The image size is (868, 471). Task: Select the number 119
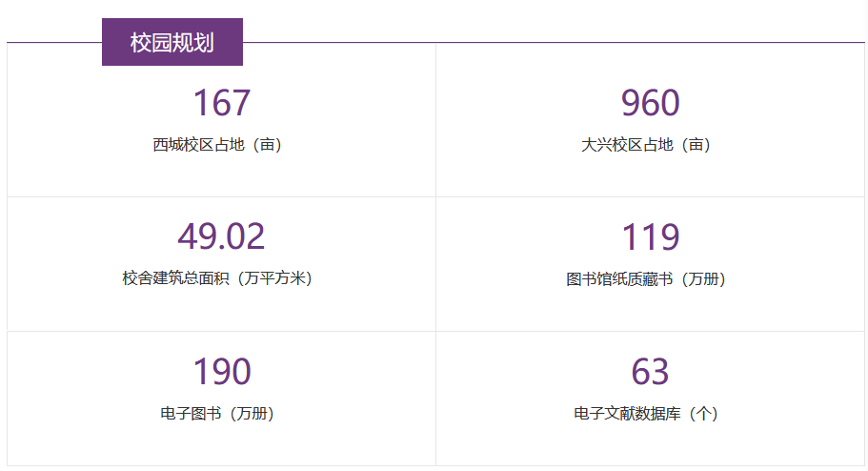coord(650,237)
